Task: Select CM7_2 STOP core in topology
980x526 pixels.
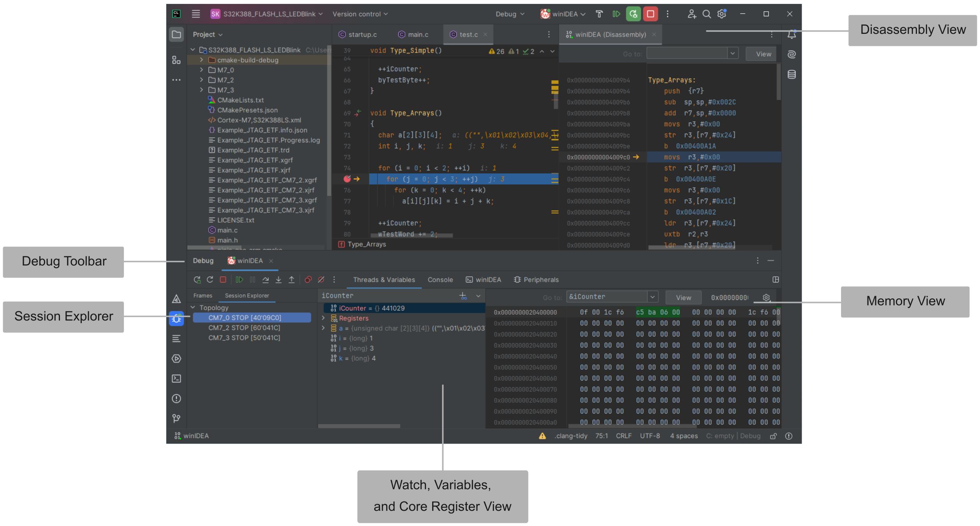Action: [244, 328]
